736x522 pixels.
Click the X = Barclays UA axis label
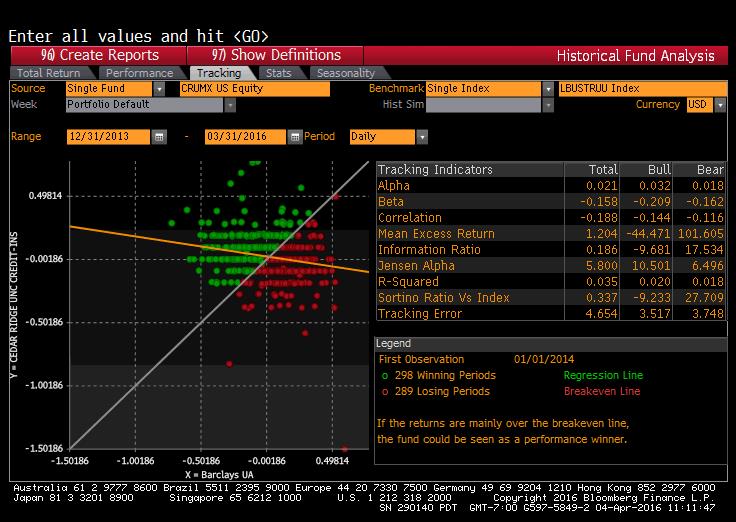[219, 475]
